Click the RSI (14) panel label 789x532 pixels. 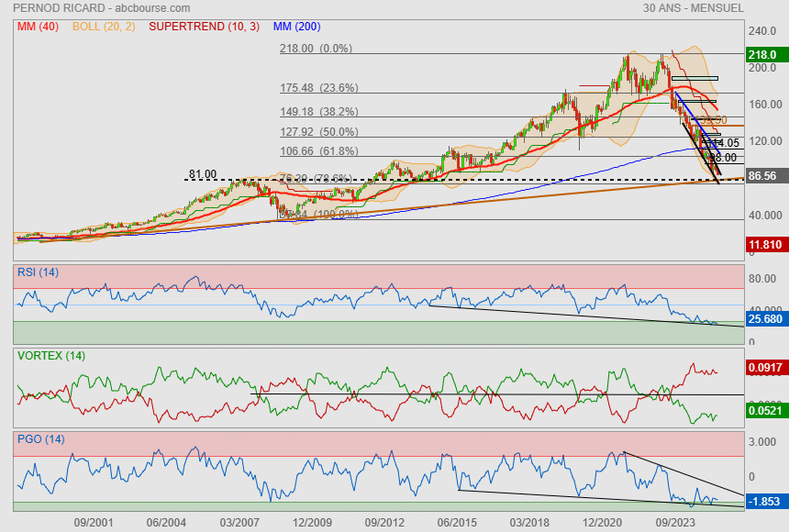tap(38, 272)
